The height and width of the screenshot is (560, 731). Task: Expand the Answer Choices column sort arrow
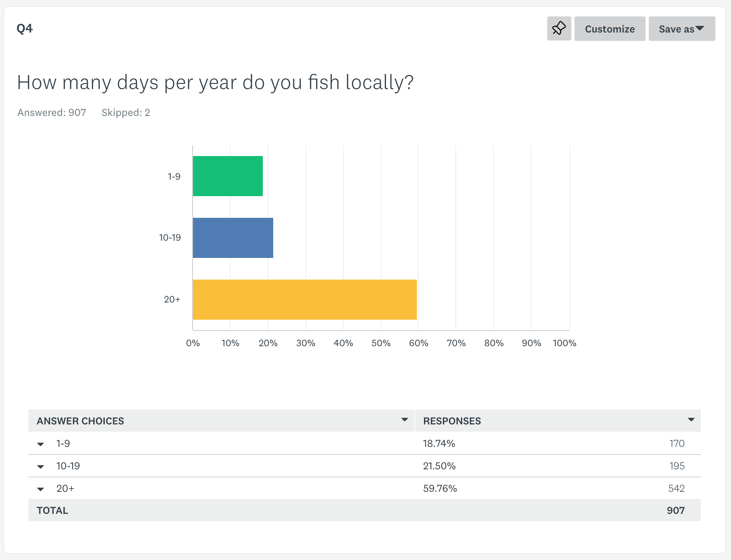[404, 420]
